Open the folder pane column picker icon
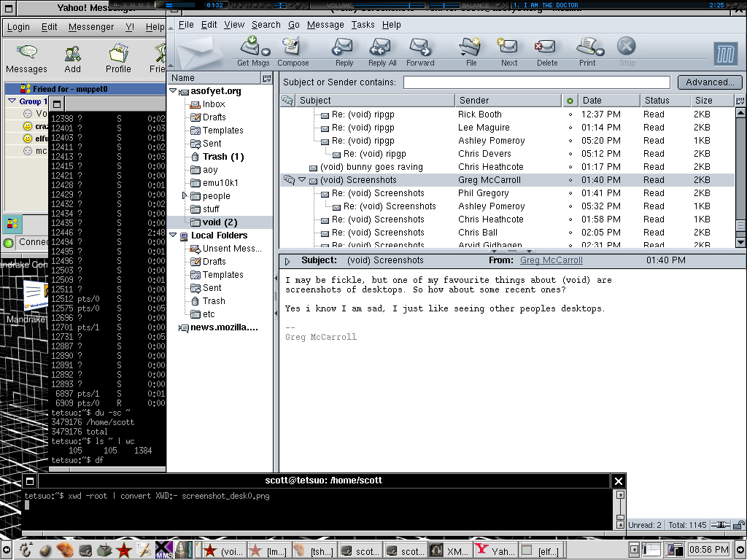Viewport: 747px width, 560px height. (x=267, y=77)
